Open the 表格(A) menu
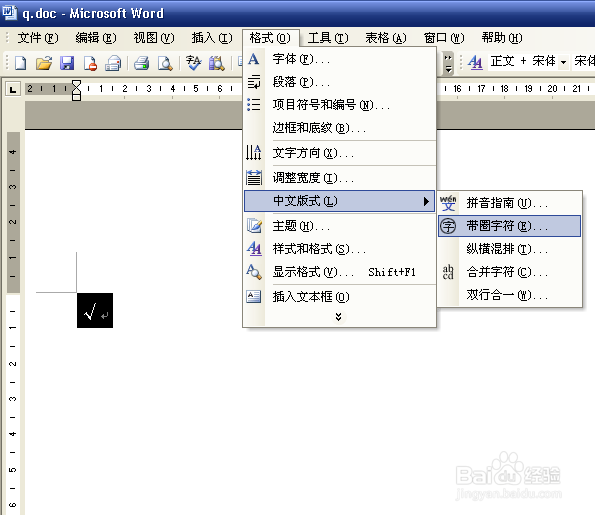 pyautogui.click(x=386, y=38)
